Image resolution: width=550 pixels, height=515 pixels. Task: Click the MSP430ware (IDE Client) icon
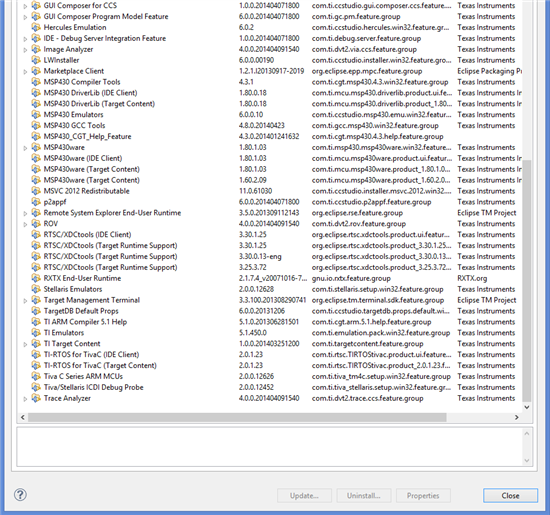(x=36, y=158)
